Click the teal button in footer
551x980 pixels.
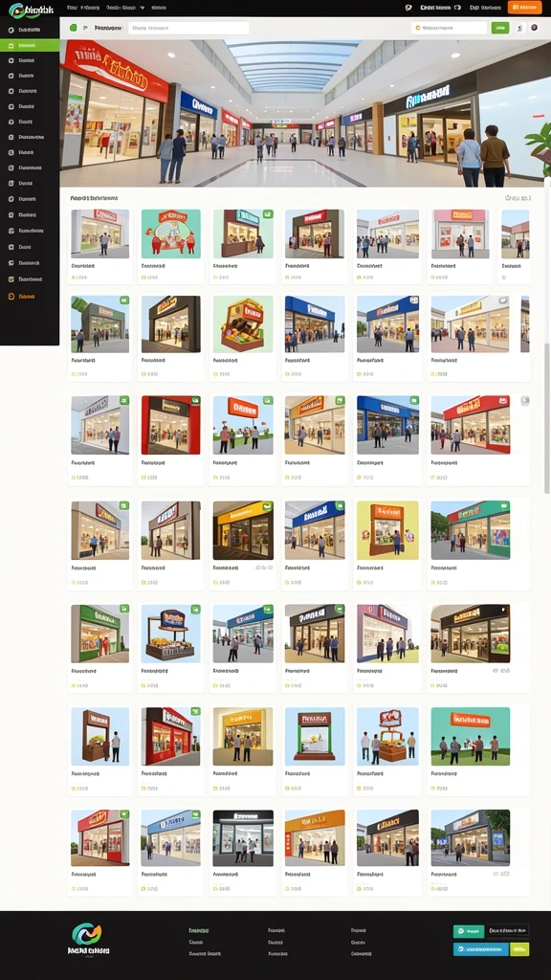click(469, 931)
